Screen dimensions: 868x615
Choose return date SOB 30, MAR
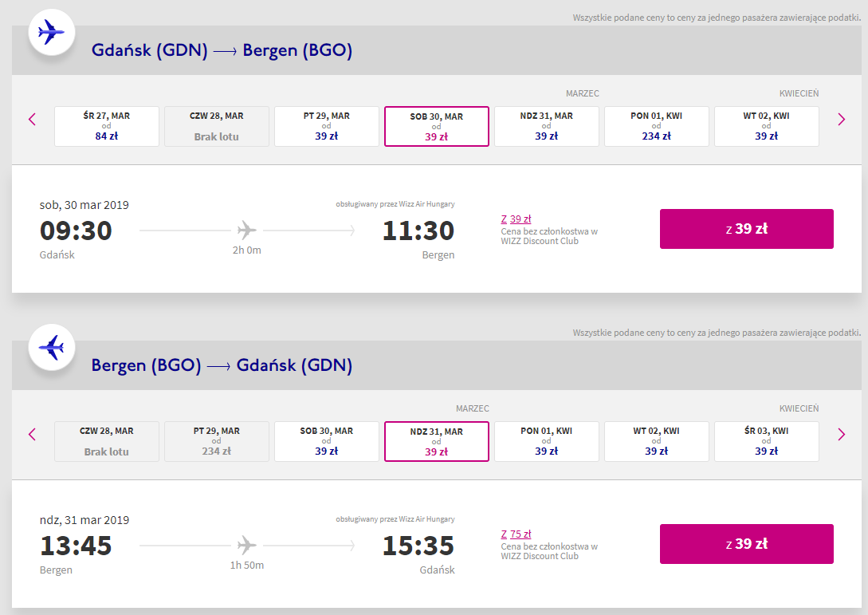click(x=327, y=441)
